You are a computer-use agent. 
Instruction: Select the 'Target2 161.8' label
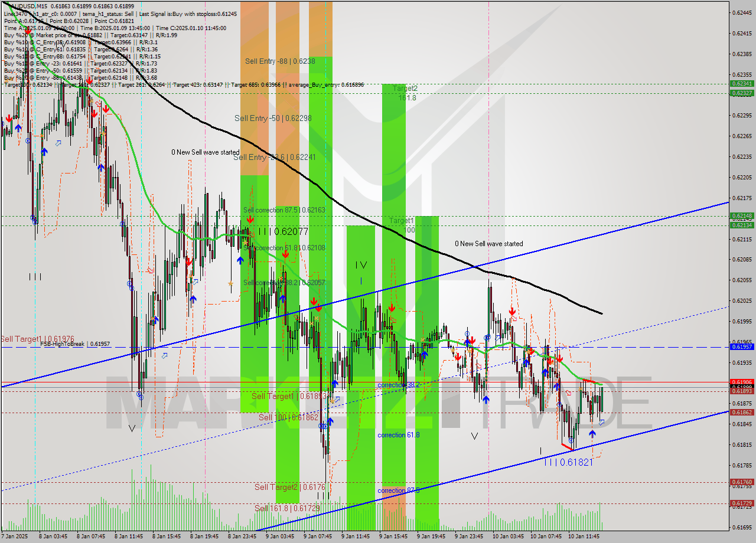pos(405,93)
